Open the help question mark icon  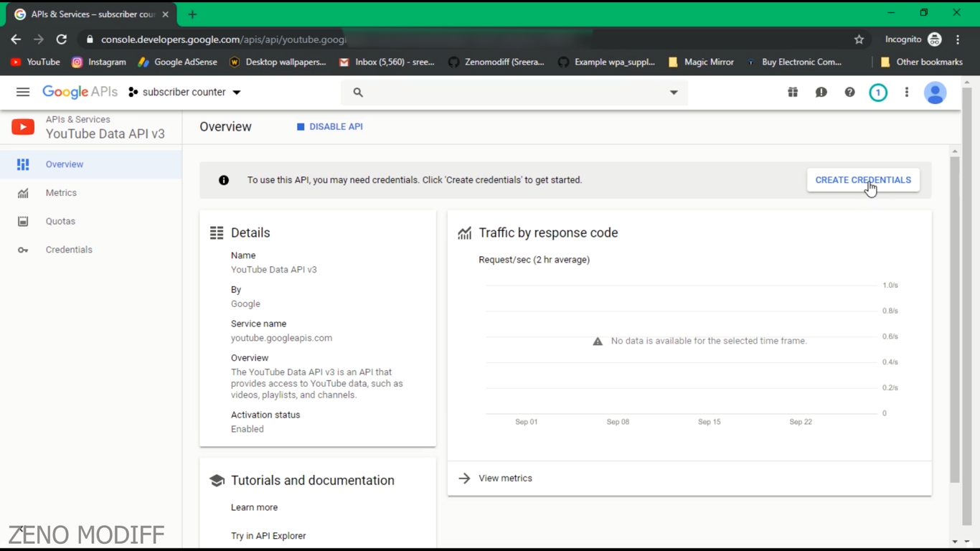(849, 92)
